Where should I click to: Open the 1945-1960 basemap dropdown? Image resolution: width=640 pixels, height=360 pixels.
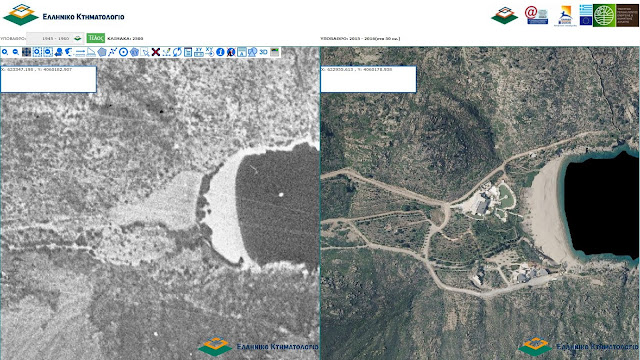point(56,38)
